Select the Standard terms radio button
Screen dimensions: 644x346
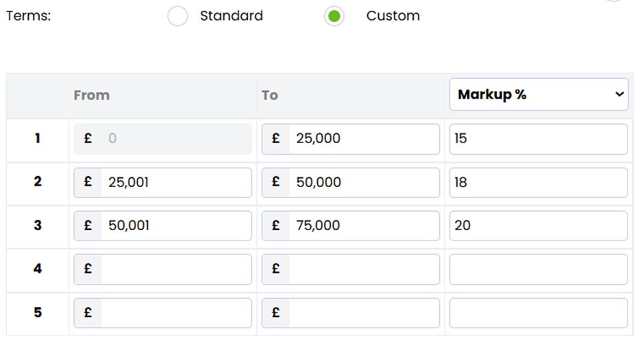[177, 16]
